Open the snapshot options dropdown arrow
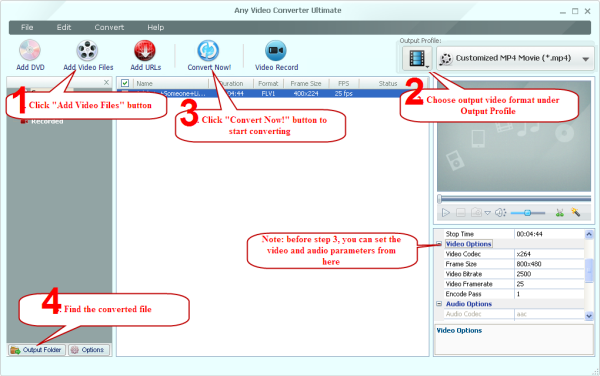600x376 pixels. pyautogui.click(x=488, y=213)
